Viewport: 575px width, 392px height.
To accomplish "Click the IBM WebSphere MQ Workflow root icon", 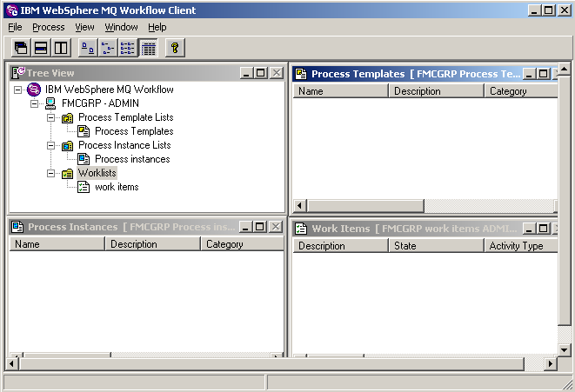I will pyautogui.click(x=34, y=90).
